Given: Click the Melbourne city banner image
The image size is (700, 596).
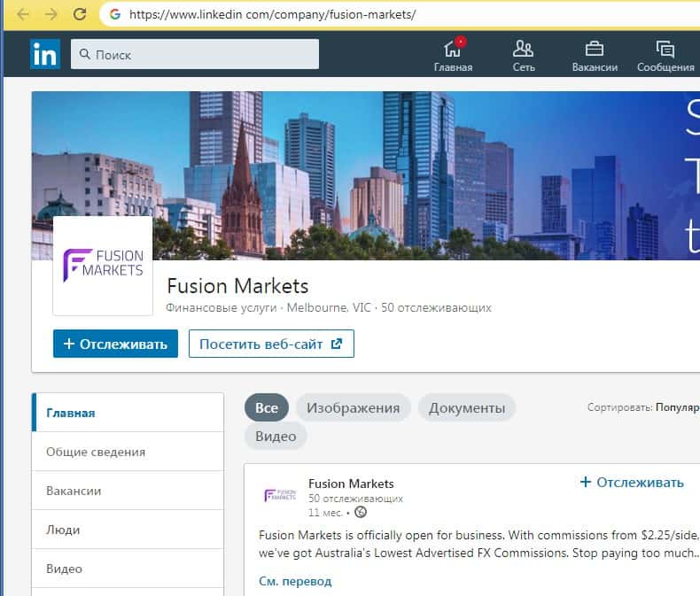Looking at the screenshot, I should point(366,175).
